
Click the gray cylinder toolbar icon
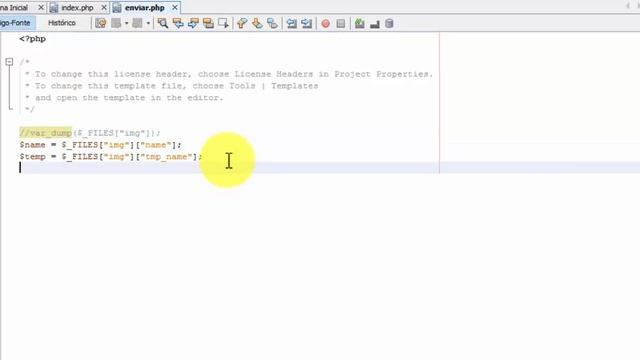click(389, 23)
